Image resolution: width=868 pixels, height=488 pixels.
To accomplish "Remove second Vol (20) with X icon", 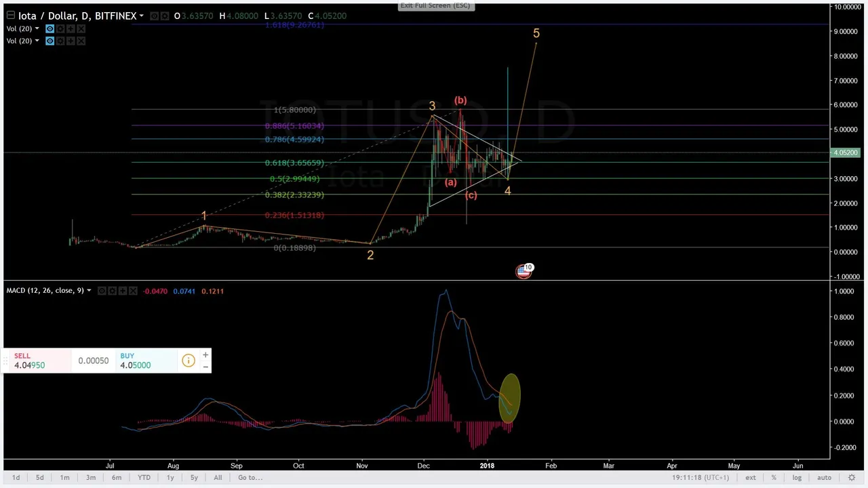I will click(81, 41).
